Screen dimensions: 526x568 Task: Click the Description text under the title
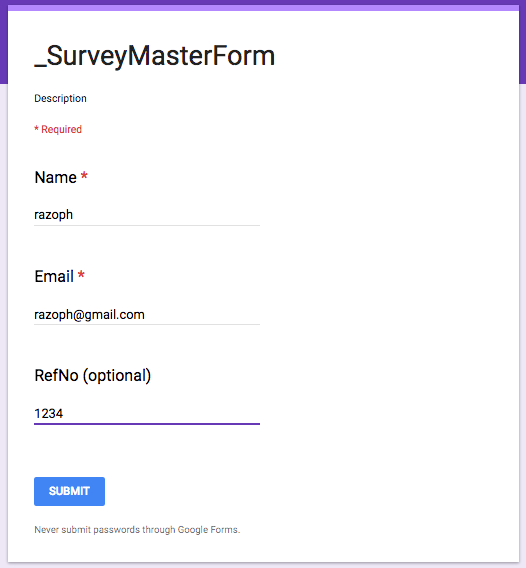(x=60, y=99)
